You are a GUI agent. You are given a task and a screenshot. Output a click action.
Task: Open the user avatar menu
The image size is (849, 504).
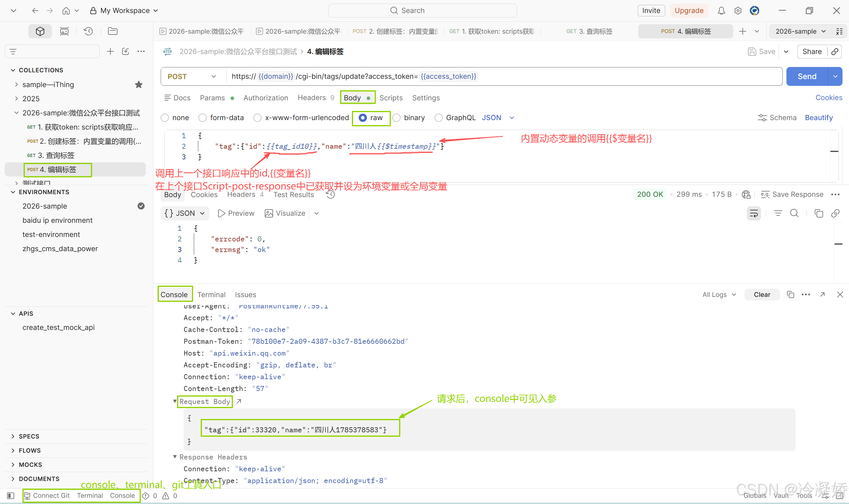coord(755,11)
